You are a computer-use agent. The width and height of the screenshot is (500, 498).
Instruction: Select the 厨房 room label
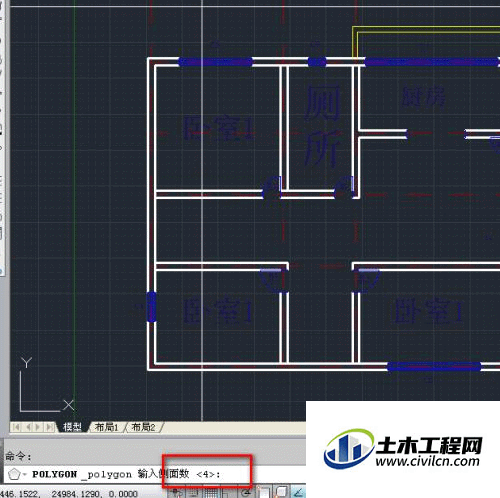(x=424, y=97)
